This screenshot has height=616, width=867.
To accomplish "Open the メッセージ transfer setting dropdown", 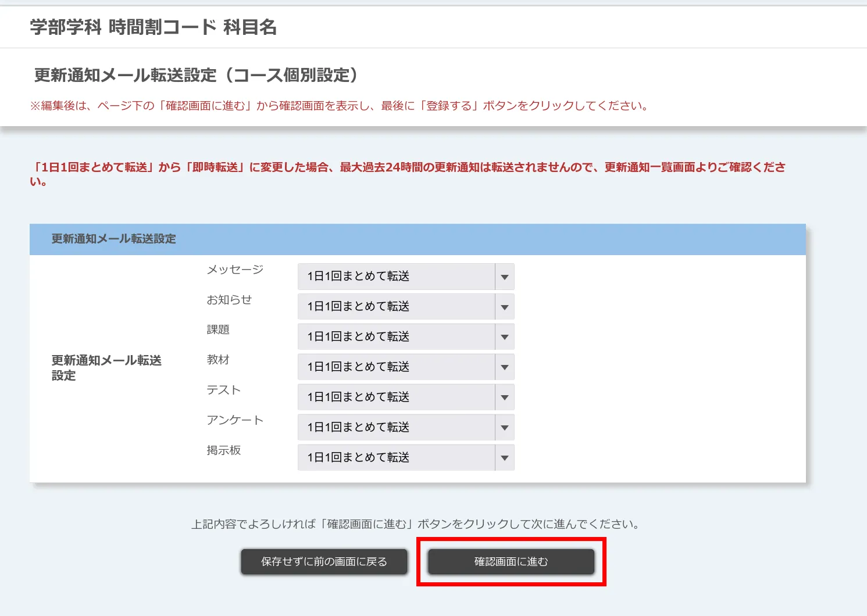I will click(405, 276).
